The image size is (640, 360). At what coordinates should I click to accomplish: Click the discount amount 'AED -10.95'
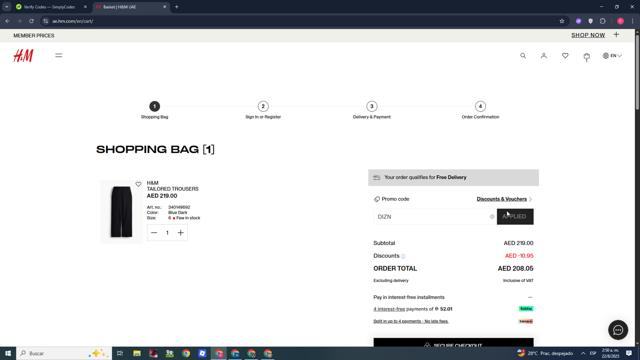click(x=519, y=256)
